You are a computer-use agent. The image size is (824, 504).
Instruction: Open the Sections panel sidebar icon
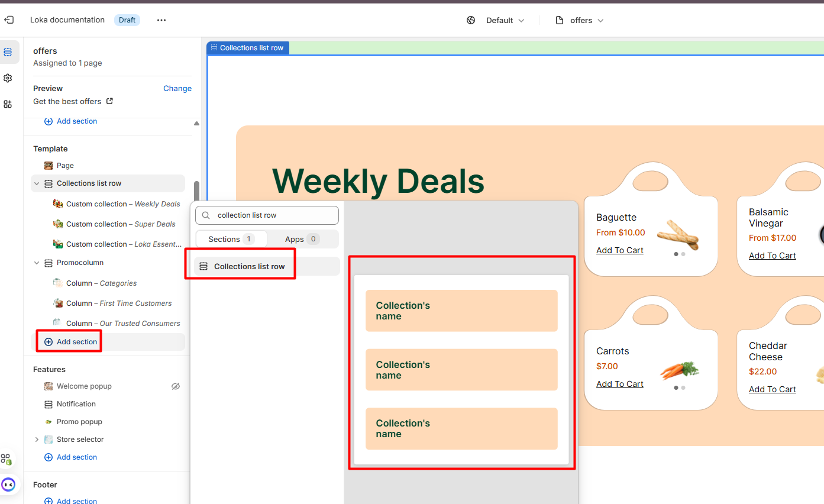pos(8,52)
